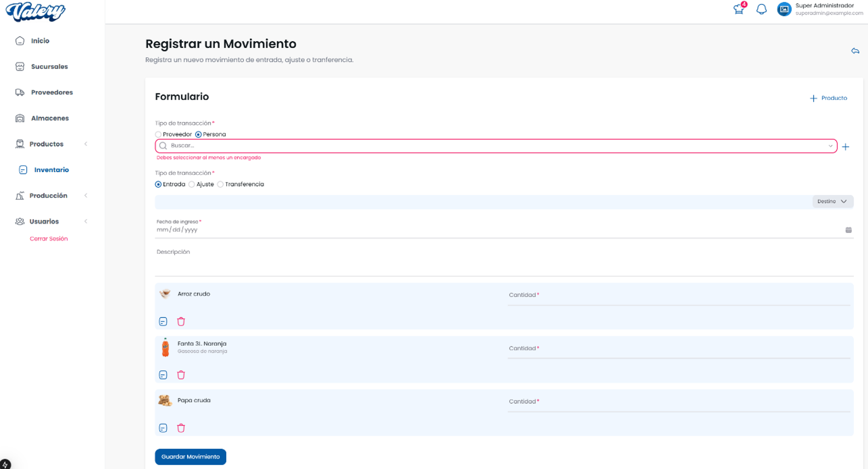Click the back arrow icon

[855, 51]
